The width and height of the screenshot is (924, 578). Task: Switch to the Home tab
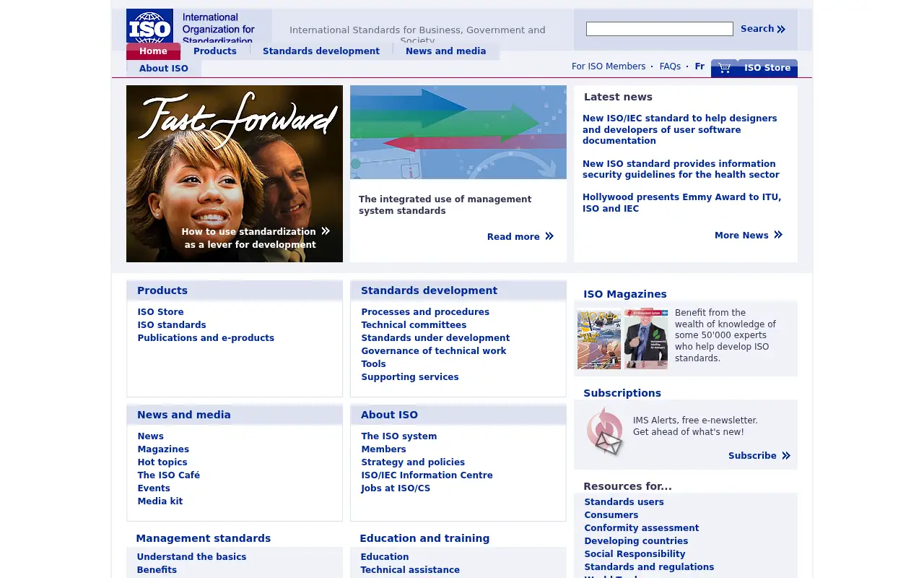click(153, 51)
